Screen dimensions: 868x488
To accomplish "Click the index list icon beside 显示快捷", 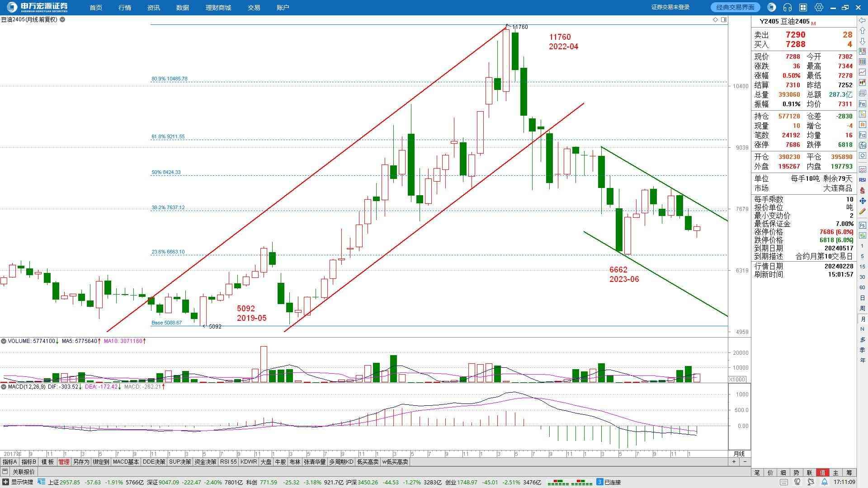I will [x=41, y=482].
